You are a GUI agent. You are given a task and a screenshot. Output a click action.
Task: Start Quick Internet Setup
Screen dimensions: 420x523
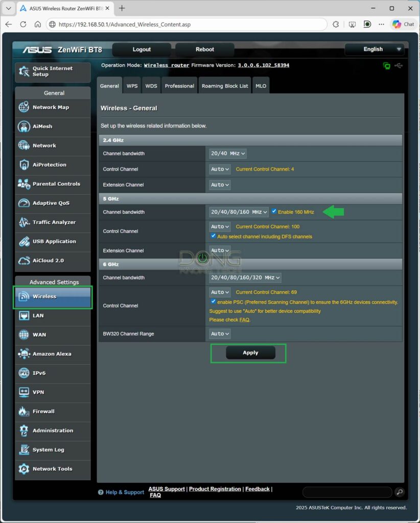[53, 72]
